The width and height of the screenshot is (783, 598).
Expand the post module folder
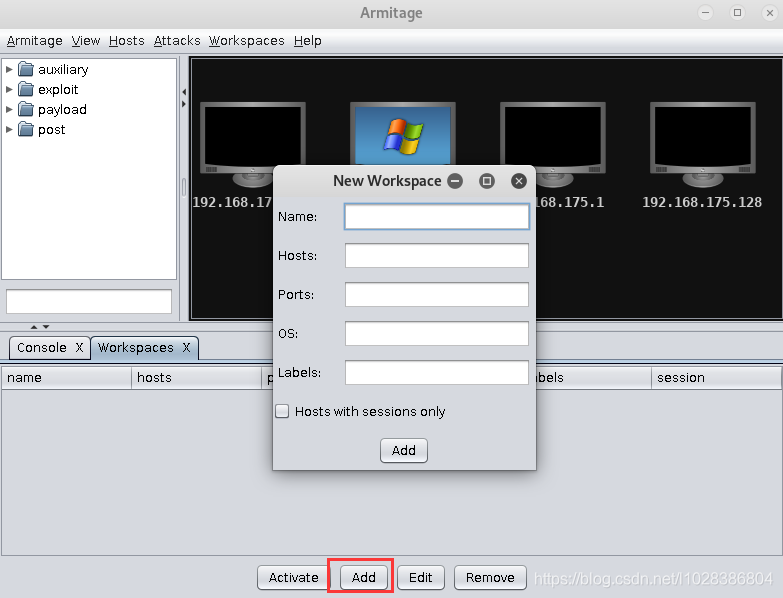point(9,129)
